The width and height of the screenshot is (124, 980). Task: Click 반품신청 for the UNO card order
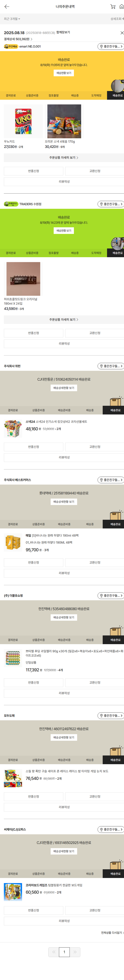point(34,171)
